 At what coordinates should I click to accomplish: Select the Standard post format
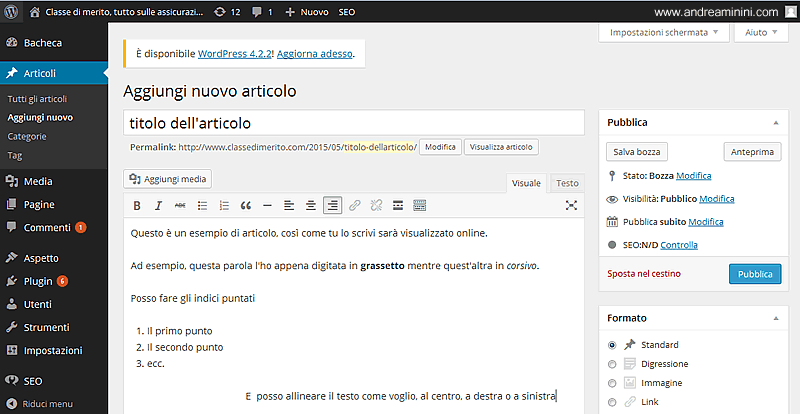(612, 344)
